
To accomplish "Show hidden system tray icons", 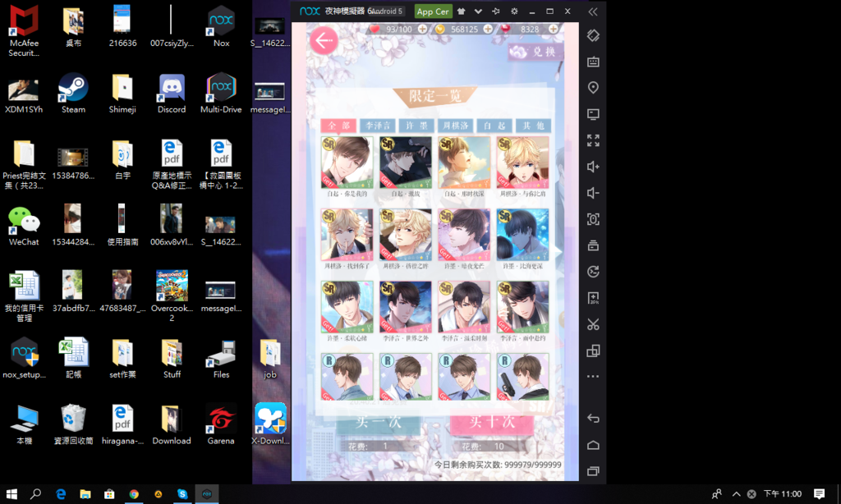I will 737,494.
